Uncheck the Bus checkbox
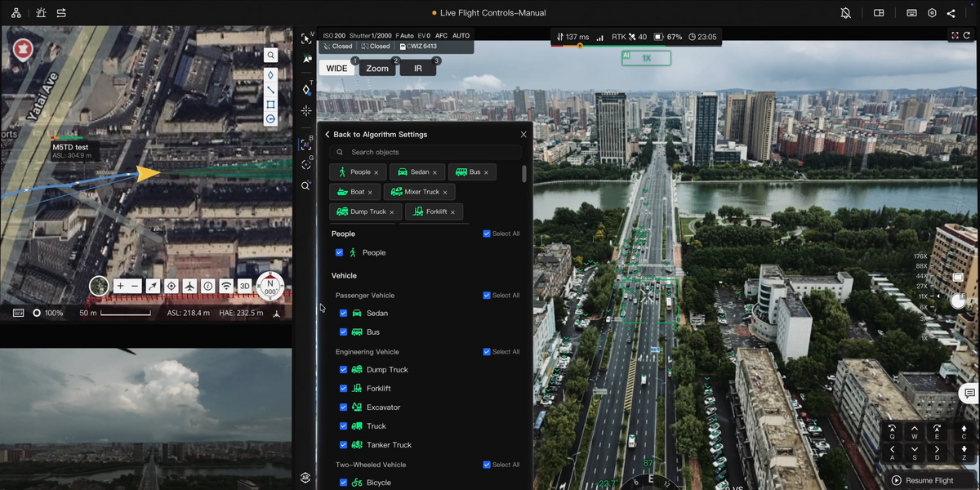The height and width of the screenshot is (490, 980). [x=343, y=332]
